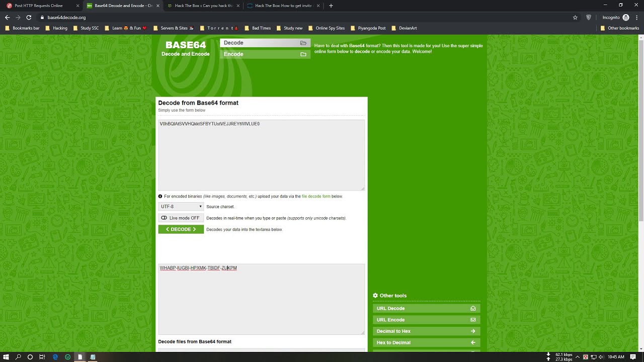Go forward in browser history
644x362 pixels.
pos(18,17)
